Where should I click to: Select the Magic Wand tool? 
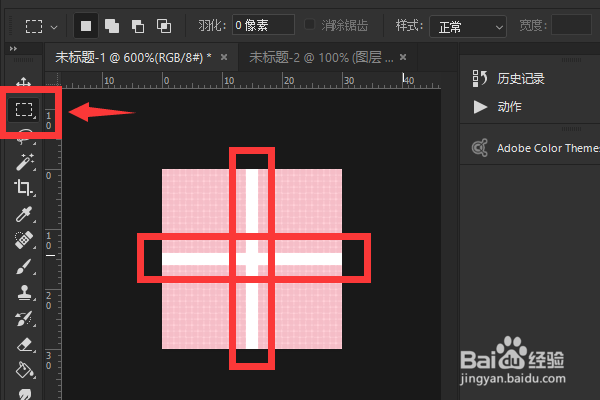[x=25, y=162]
